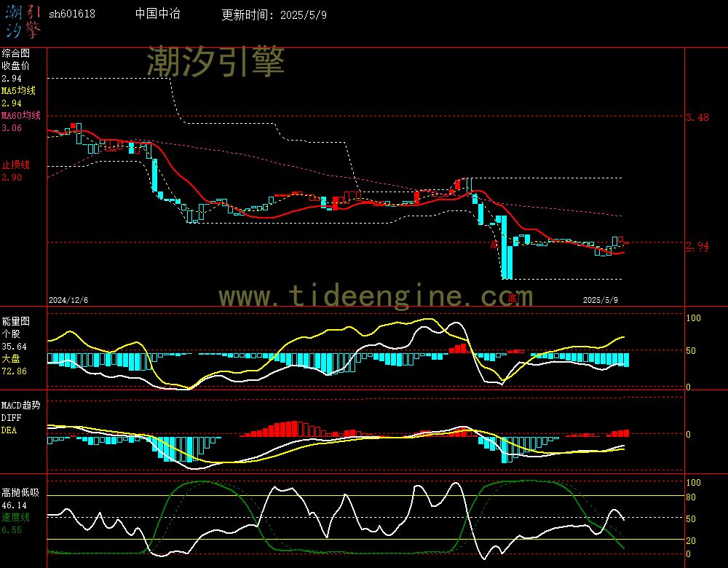This screenshot has height=568, width=728.
Task: Click the red 止损线 label
Action: tap(15, 165)
